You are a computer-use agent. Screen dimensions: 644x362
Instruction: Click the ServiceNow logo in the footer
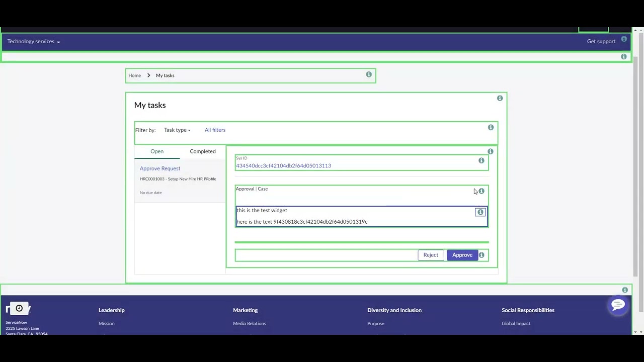tap(19, 308)
